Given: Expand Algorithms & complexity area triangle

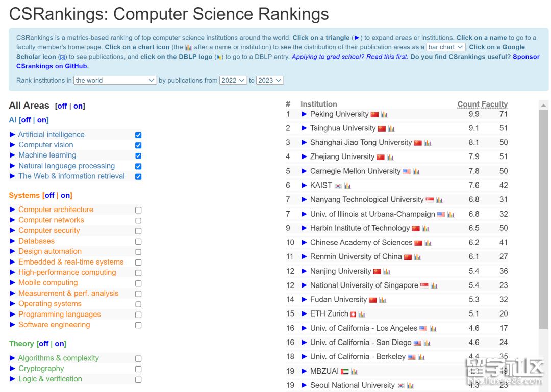Looking at the screenshot, I should pos(12,358).
